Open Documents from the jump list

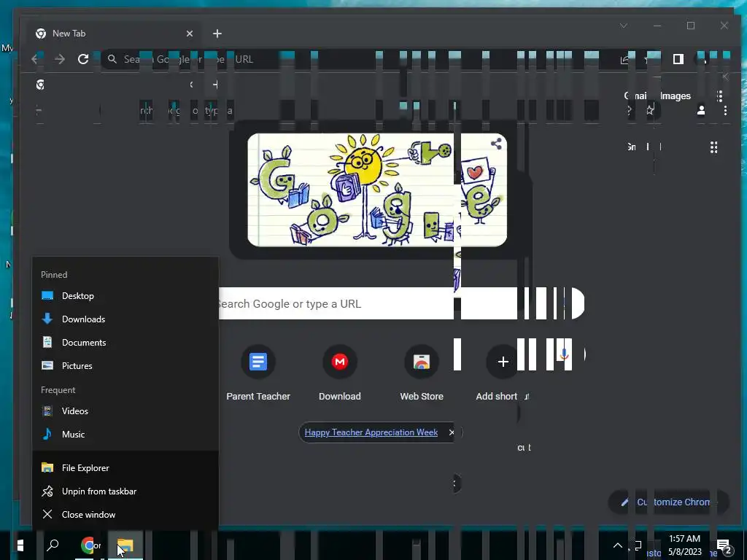click(125, 343)
